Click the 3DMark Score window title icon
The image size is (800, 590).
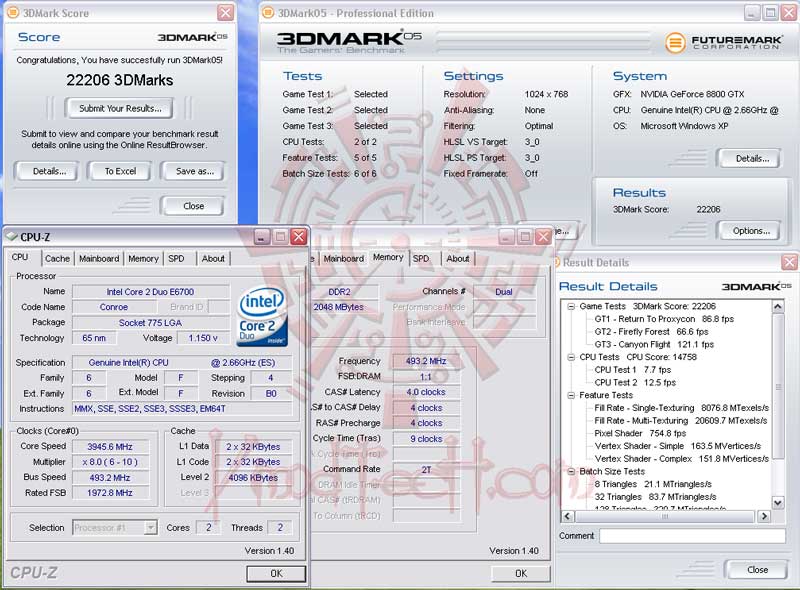[x=13, y=13]
